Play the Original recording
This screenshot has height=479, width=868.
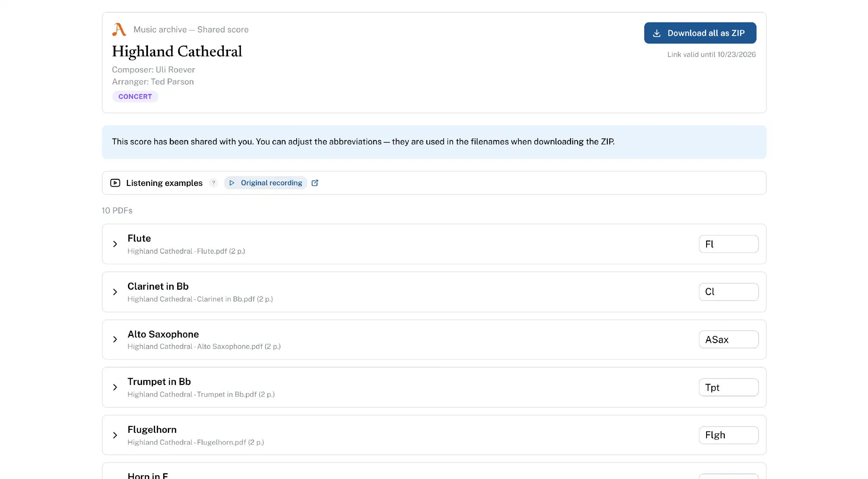point(266,183)
